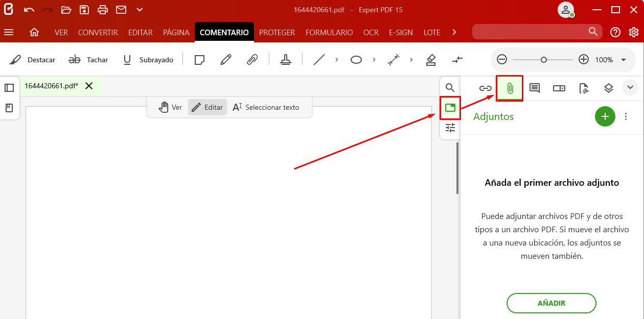Expand line tool options chevron

[x=336, y=60]
